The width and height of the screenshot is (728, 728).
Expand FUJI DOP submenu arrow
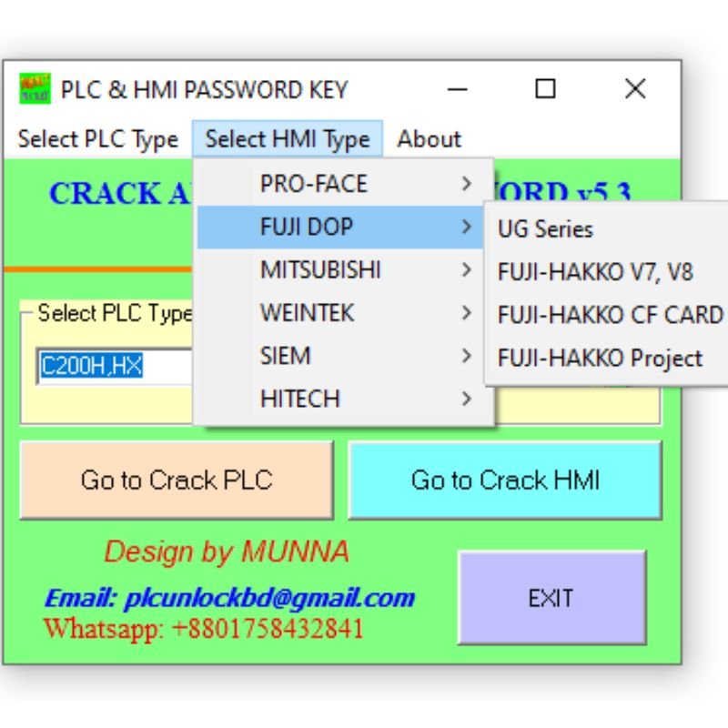pos(467,227)
